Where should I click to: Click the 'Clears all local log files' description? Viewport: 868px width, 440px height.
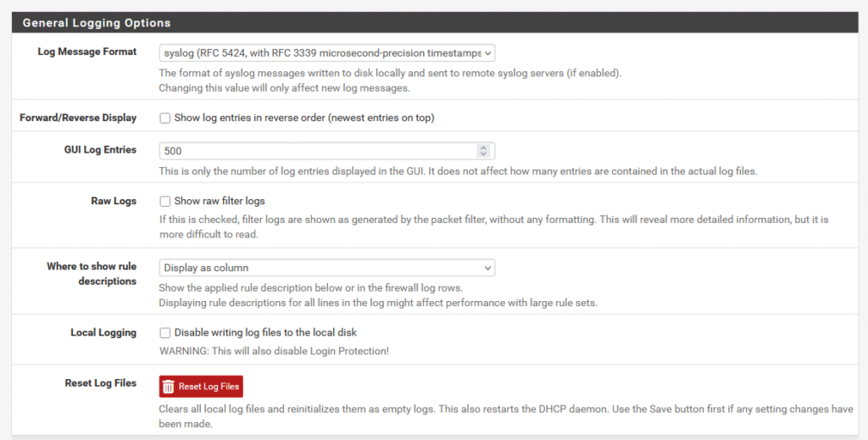(x=506, y=417)
